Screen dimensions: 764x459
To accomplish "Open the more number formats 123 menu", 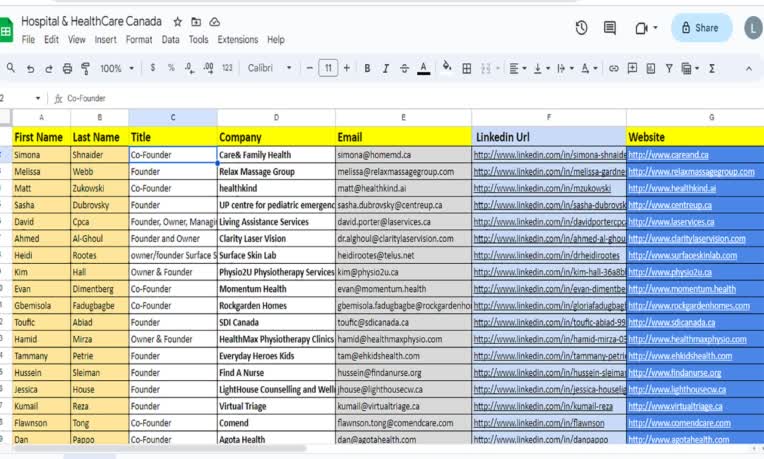I will point(227,68).
